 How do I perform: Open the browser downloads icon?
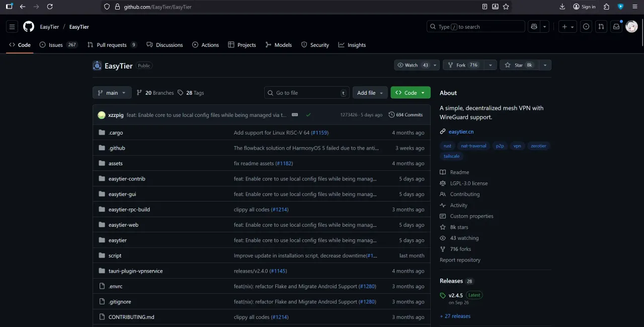pos(562,7)
